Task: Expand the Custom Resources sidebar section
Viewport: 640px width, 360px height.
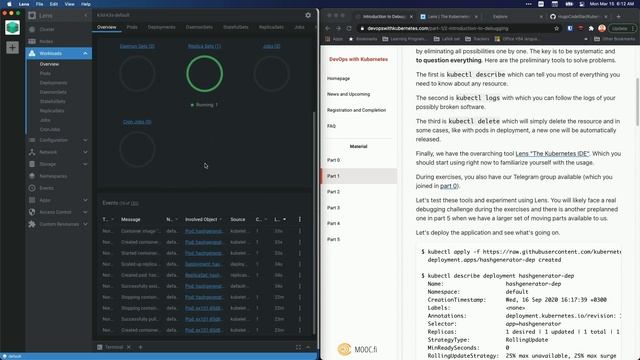Action: pyautogui.click(x=85, y=224)
